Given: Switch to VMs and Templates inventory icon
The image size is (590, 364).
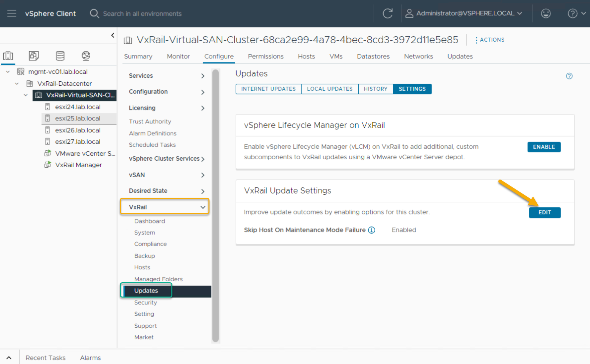Looking at the screenshot, I should (x=34, y=56).
